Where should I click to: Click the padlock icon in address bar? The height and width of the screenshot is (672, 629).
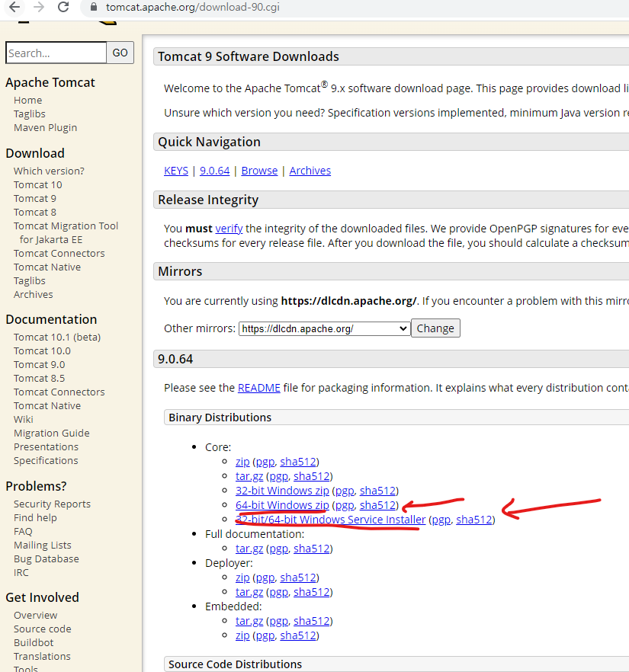(94, 7)
